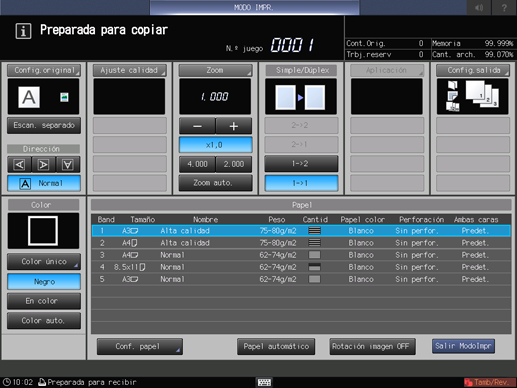The width and height of the screenshot is (517, 388).
Task: Select MODO IMPR. tab
Action: 254,7
